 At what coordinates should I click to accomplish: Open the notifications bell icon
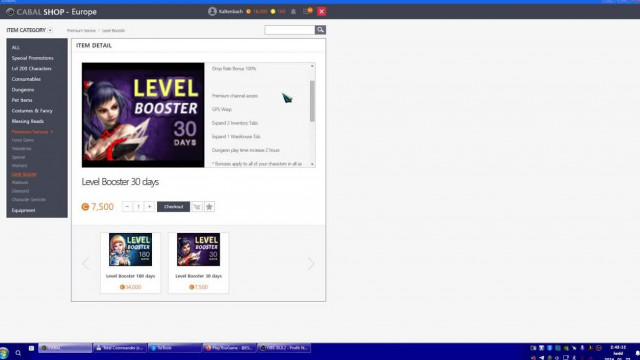(293, 11)
